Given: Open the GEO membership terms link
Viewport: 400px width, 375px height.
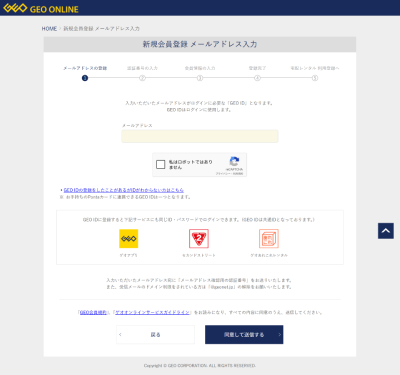Looking at the screenshot, I should tap(93, 312).
